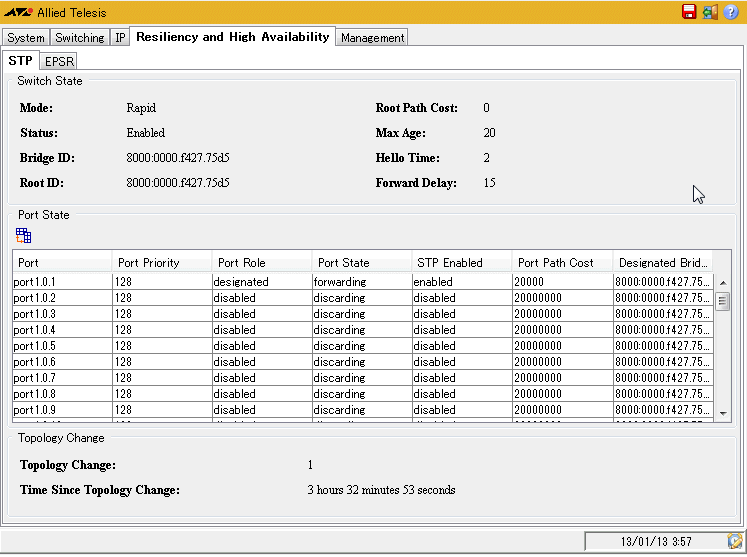The height and width of the screenshot is (557, 747).
Task: Click the table scrollbar up arrow
Action: (723, 283)
